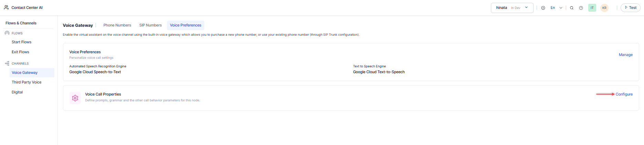Image resolution: width=644 pixels, height=145 pixels.
Task: Switch to the Phone Numbers tab
Action: (x=117, y=25)
